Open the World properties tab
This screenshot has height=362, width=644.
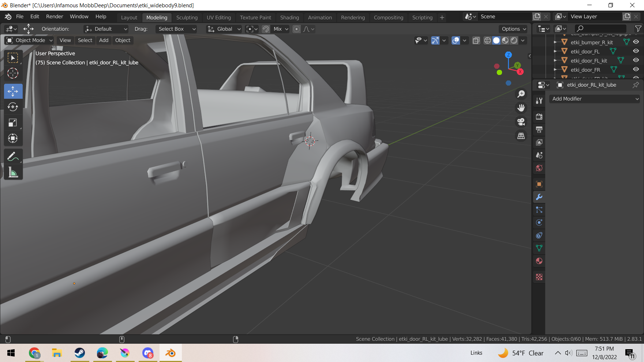[x=539, y=168]
